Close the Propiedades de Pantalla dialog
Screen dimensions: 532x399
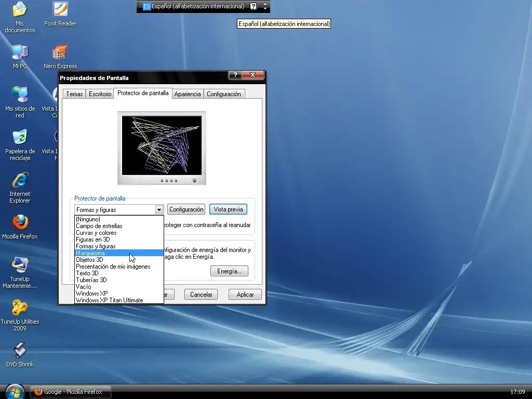pyautogui.click(x=252, y=75)
